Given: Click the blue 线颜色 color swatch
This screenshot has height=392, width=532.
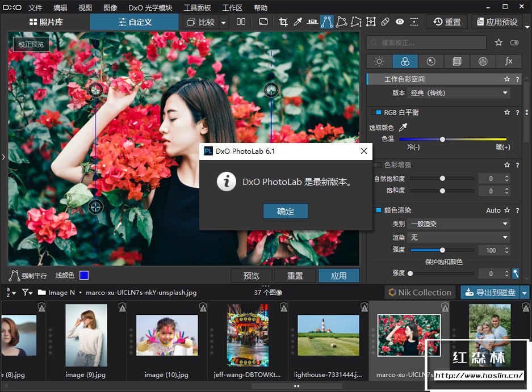Looking at the screenshot, I should pos(84,276).
